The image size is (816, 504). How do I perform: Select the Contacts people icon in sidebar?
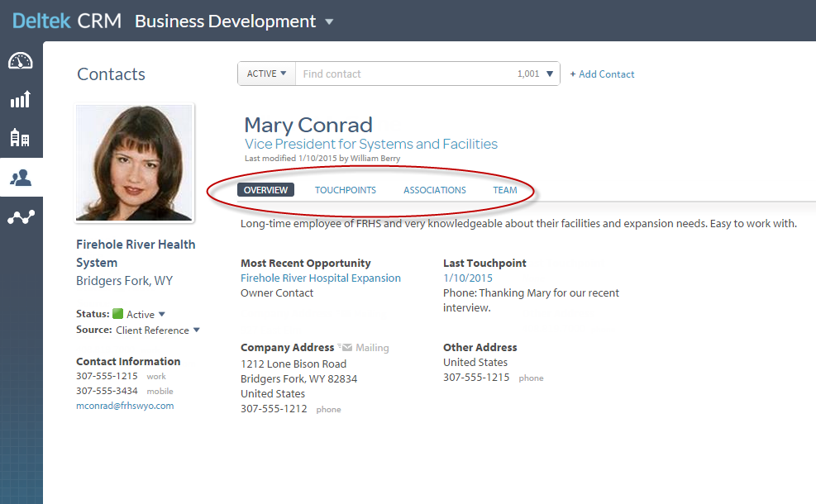[21, 177]
